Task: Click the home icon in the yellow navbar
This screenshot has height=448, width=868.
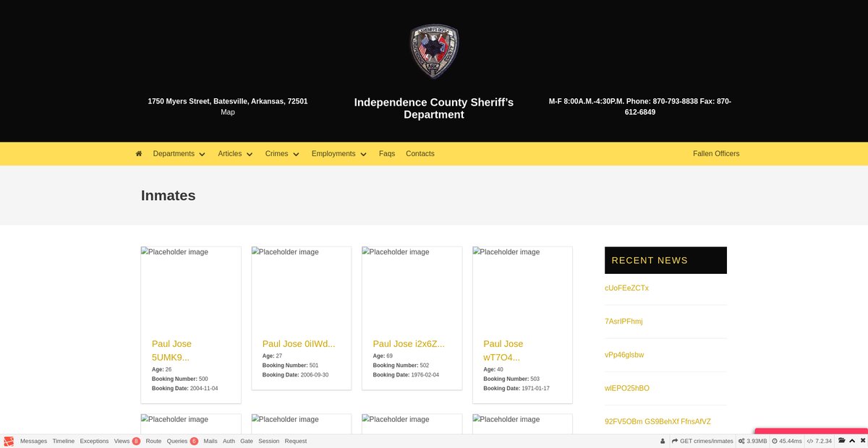Action: tap(139, 153)
